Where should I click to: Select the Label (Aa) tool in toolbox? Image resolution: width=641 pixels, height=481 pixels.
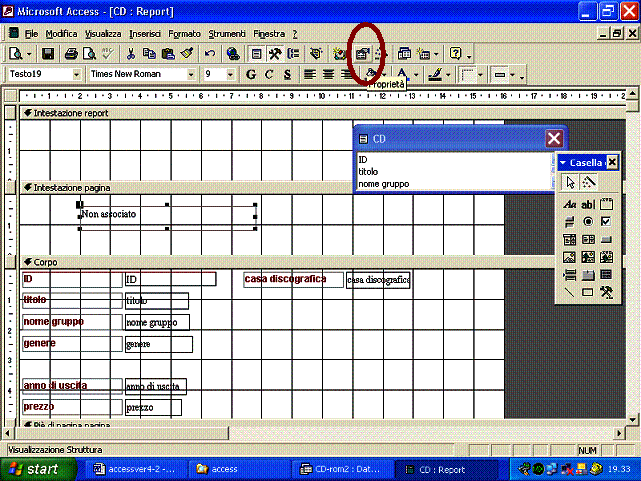point(569,204)
